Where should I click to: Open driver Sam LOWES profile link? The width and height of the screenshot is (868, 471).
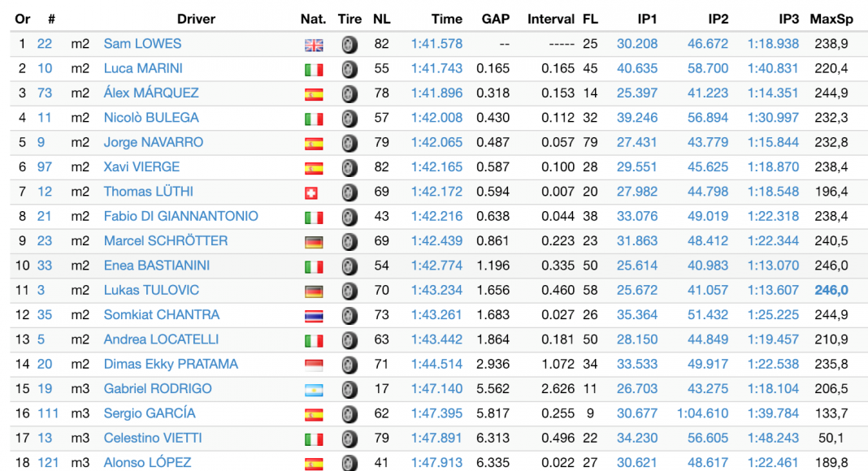[x=142, y=44]
